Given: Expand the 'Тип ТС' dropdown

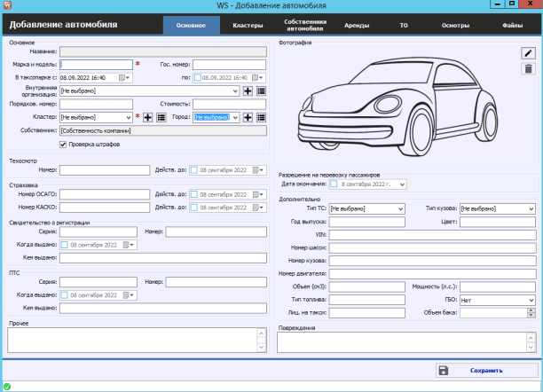Looking at the screenshot, I should [400, 208].
